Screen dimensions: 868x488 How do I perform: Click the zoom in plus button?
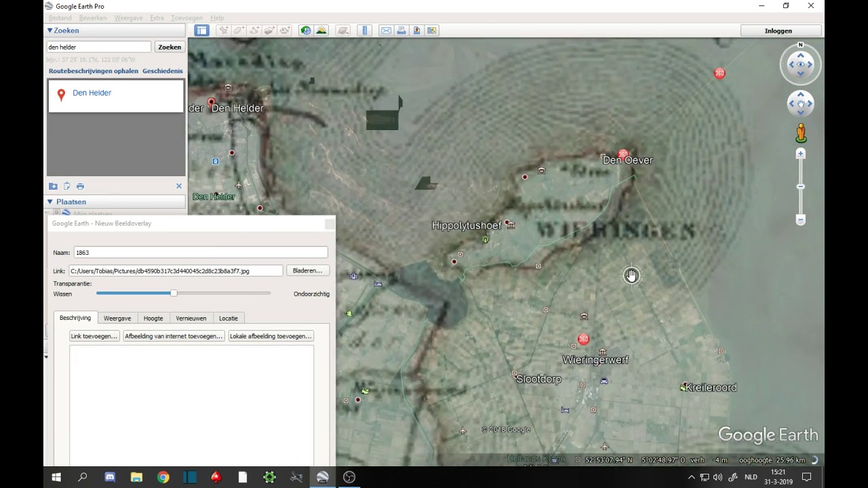pos(801,154)
